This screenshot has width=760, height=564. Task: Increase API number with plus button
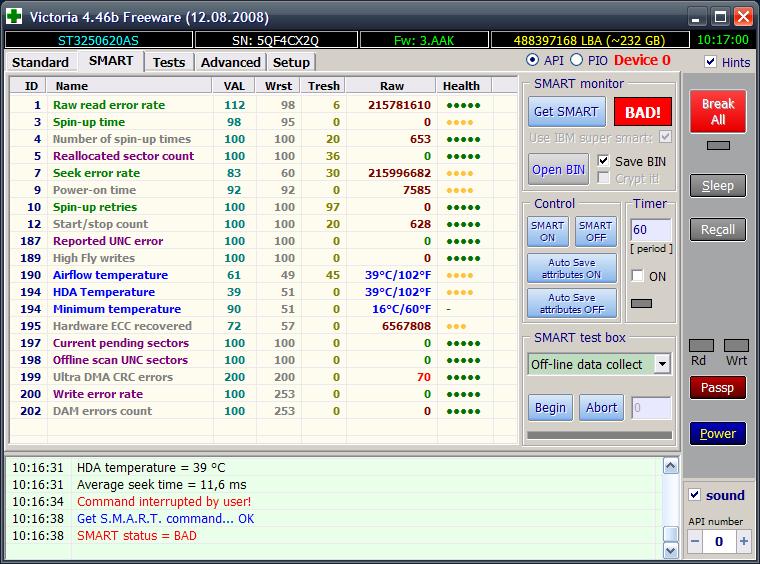click(744, 541)
